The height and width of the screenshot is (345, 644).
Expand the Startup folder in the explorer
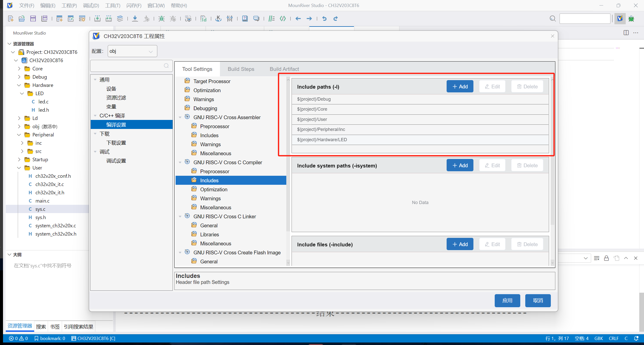point(19,159)
